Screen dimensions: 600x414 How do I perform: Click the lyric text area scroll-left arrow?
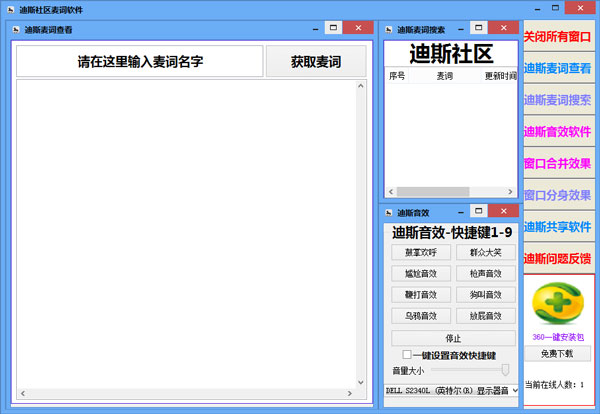(x=23, y=393)
